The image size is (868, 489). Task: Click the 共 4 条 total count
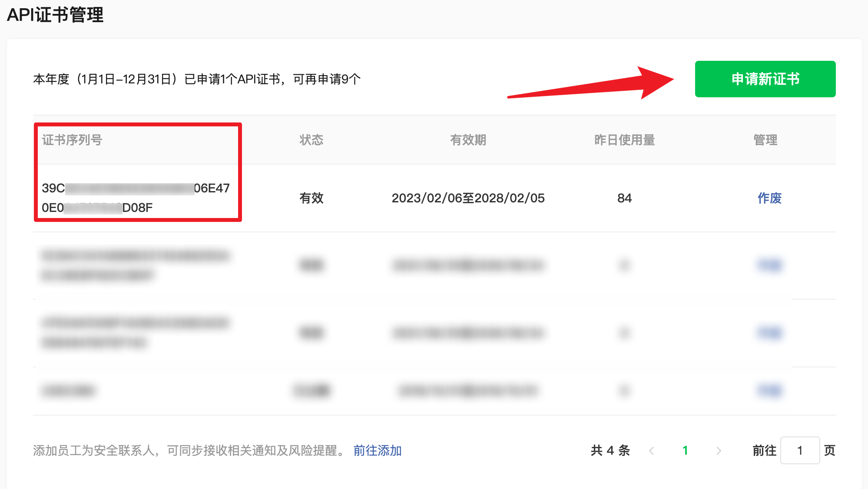[610, 450]
